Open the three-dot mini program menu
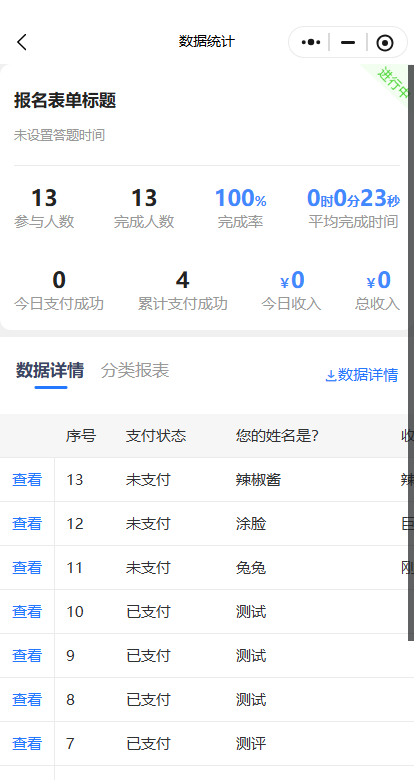 click(x=310, y=42)
